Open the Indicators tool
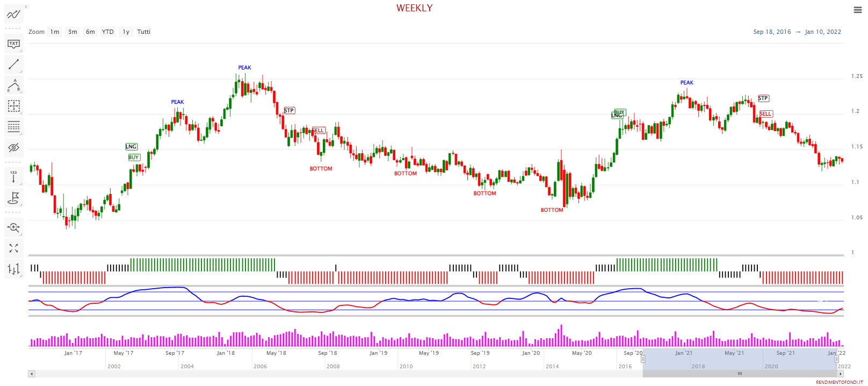This screenshot has width=868, height=386. (x=13, y=15)
